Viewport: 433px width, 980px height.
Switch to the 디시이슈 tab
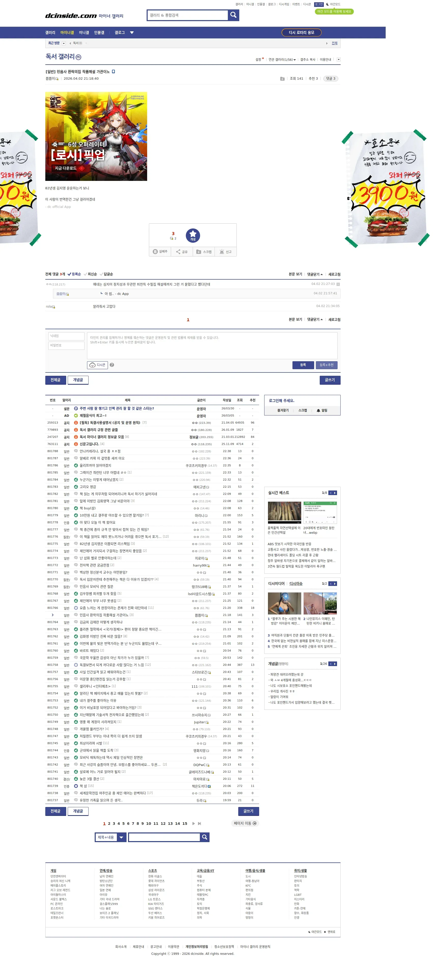[x=296, y=584]
